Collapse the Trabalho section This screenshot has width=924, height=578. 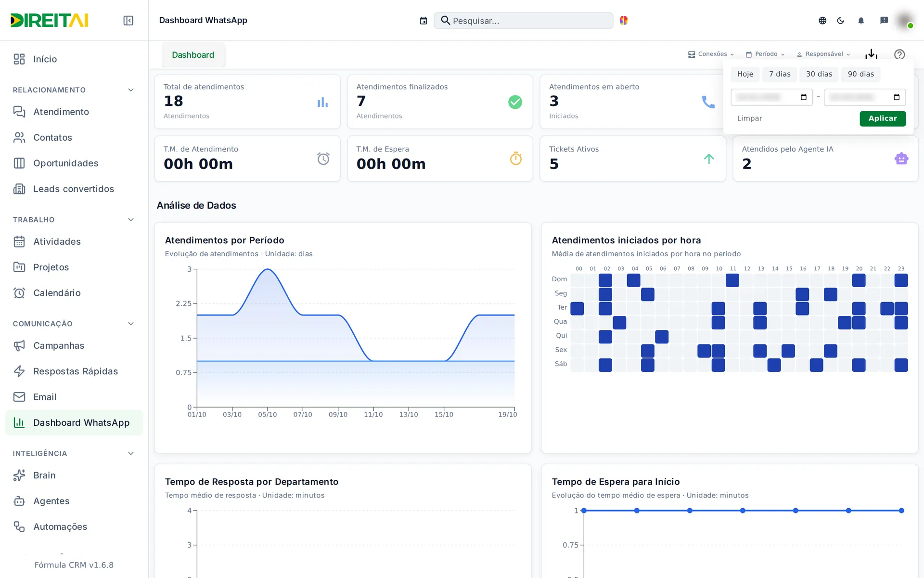tap(131, 220)
